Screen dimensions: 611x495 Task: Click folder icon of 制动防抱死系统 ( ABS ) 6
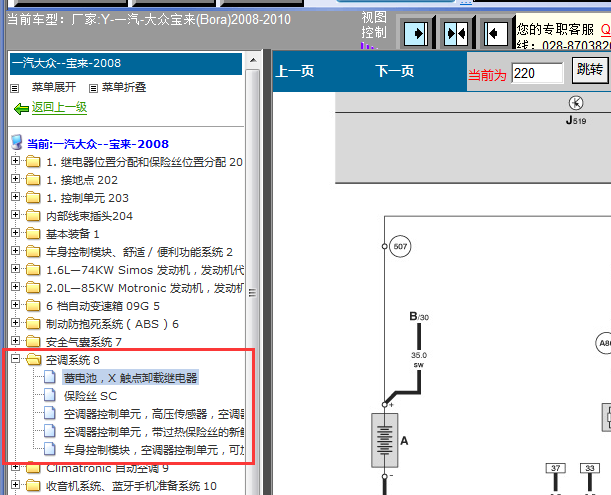33,324
